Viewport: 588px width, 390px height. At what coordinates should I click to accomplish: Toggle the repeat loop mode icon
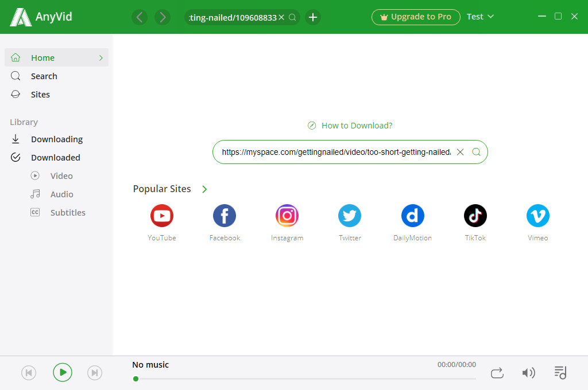pyautogui.click(x=497, y=373)
